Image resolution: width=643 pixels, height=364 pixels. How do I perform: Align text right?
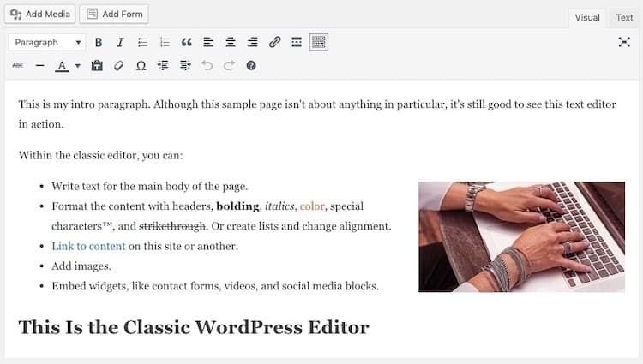pyautogui.click(x=253, y=42)
